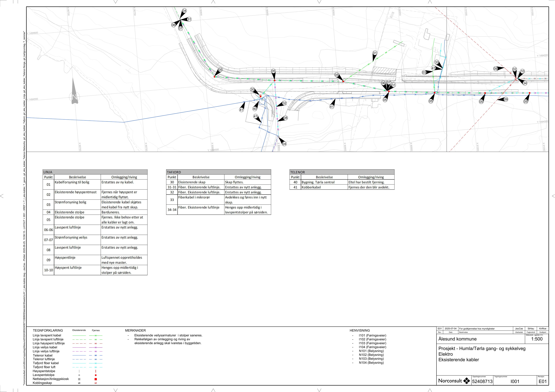Viewport: 555px width, 392px height.
Task: Click the north arrow compass symbol
Action: (x=74, y=91)
